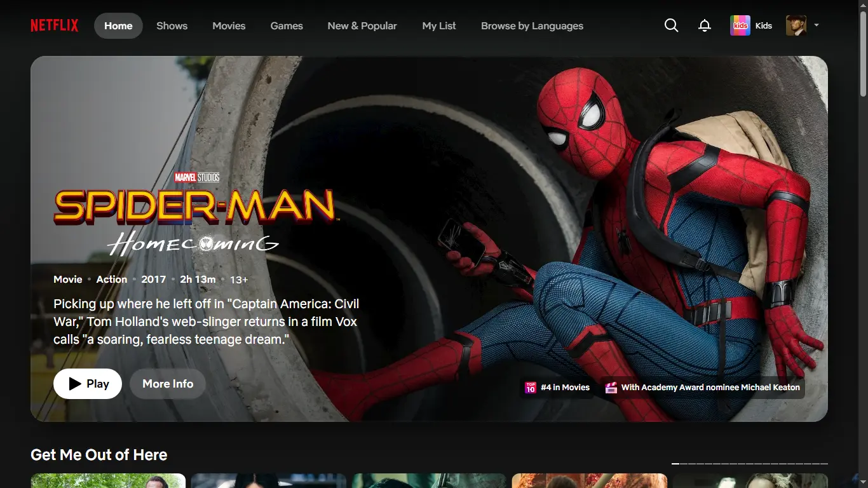Viewport: 868px width, 488px height.
Task: Play Spider-Man: Homecoming
Action: (x=88, y=384)
